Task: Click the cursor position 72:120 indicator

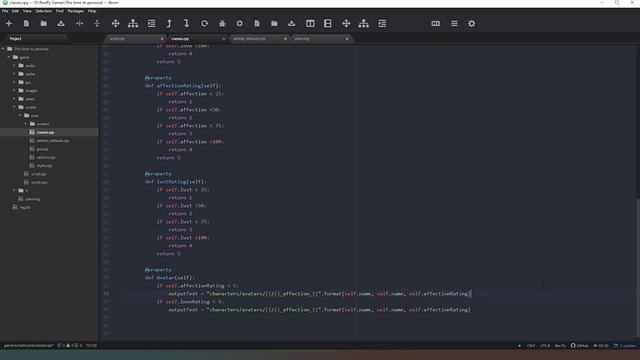Action: 91,345
